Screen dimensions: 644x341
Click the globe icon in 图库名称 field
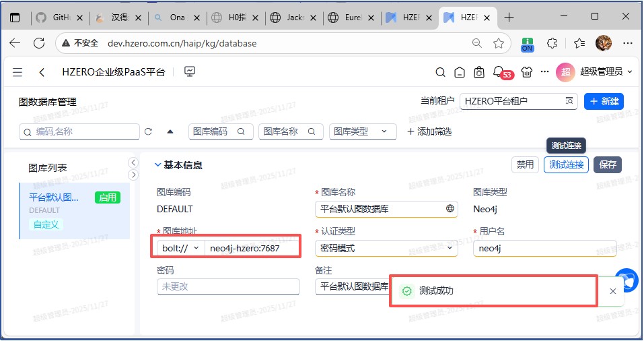point(450,209)
